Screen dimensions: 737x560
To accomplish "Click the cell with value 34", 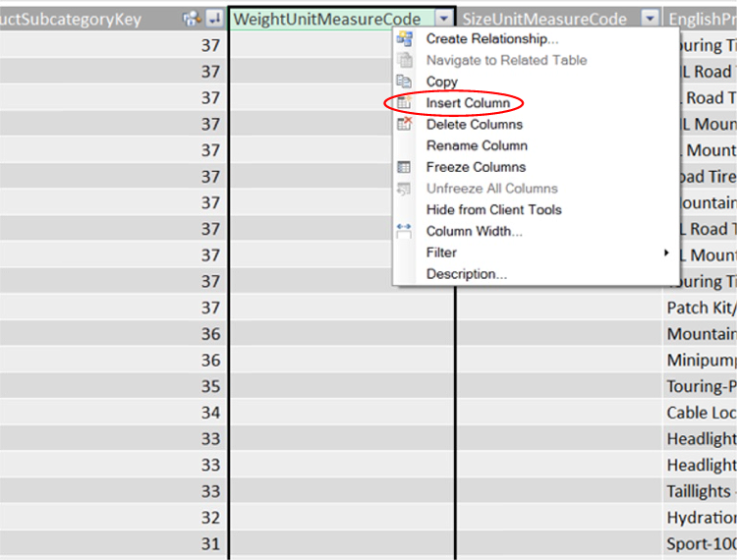I will pyautogui.click(x=114, y=413).
